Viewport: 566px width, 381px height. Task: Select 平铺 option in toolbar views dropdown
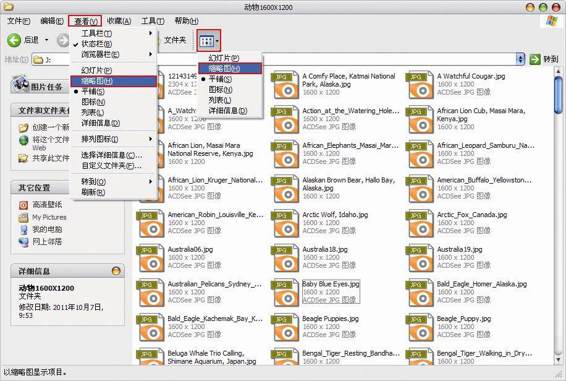tap(220, 79)
